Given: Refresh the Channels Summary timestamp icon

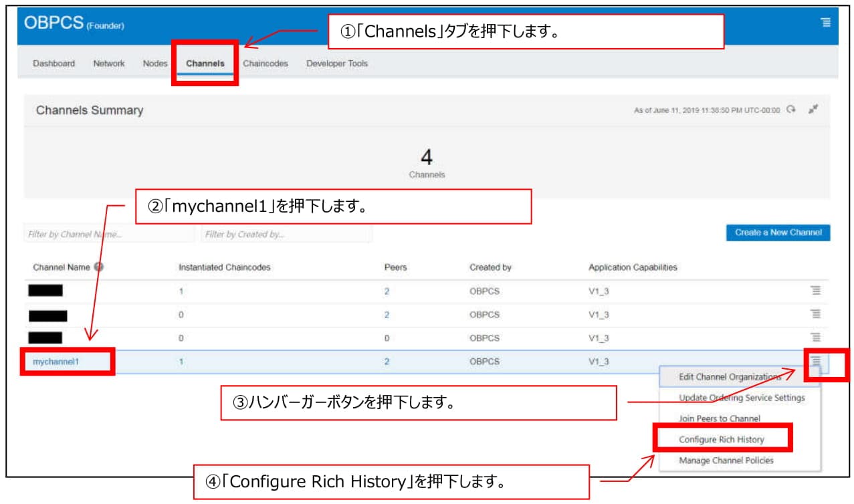Looking at the screenshot, I should (x=791, y=110).
